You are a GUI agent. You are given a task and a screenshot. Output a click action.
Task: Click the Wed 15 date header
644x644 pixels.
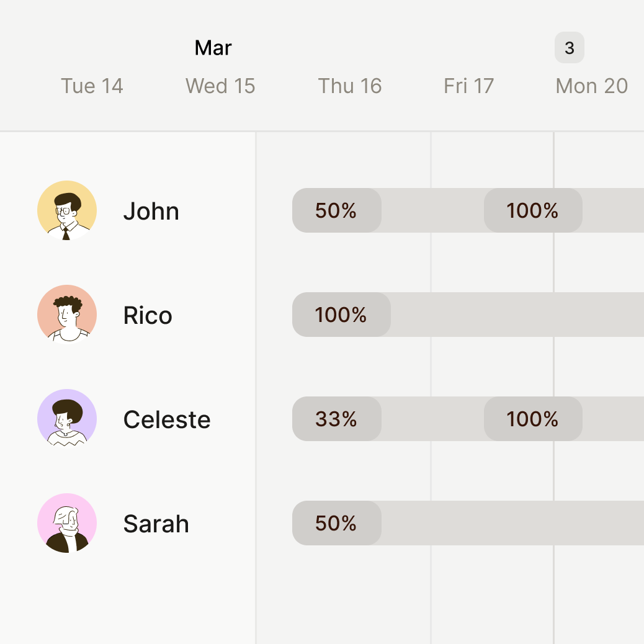coord(220,86)
